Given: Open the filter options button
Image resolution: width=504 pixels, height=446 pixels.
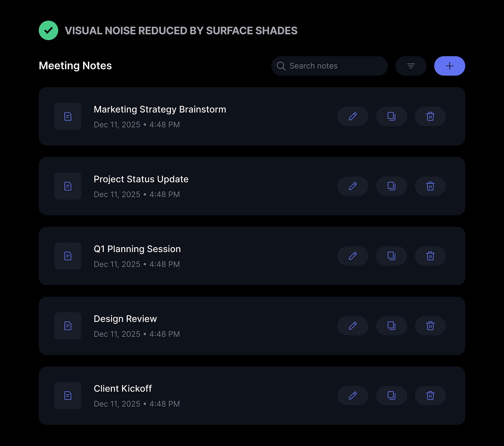Looking at the screenshot, I should coord(411,66).
